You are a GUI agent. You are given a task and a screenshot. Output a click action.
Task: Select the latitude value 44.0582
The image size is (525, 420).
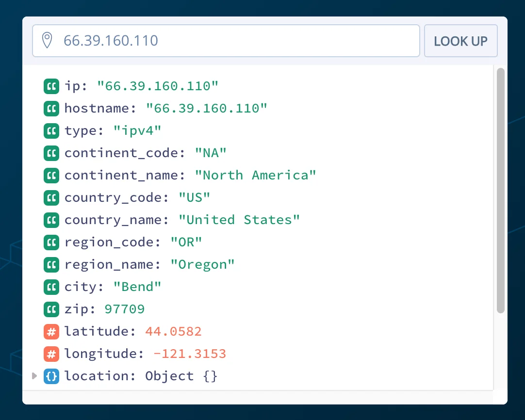pyautogui.click(x=173, y=332)
